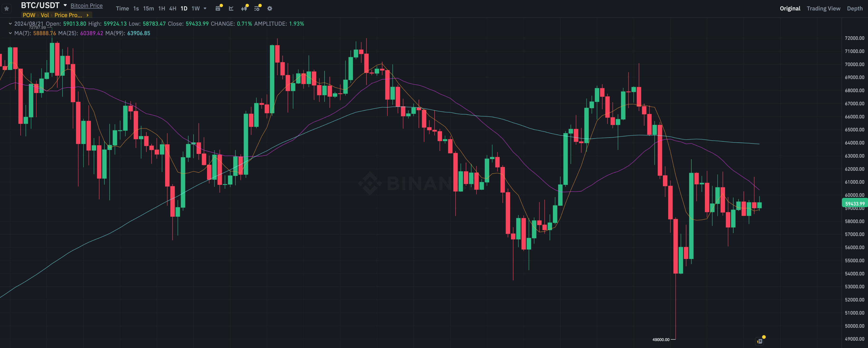Click the chart display settings icon

point(257,8)
